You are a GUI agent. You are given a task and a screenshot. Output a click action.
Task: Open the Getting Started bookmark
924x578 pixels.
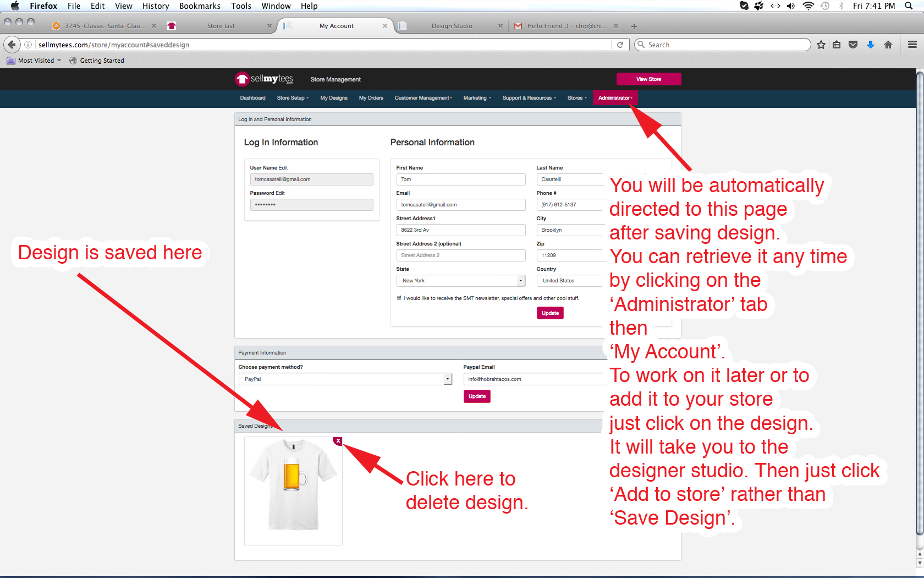click(x=97, y=61)
